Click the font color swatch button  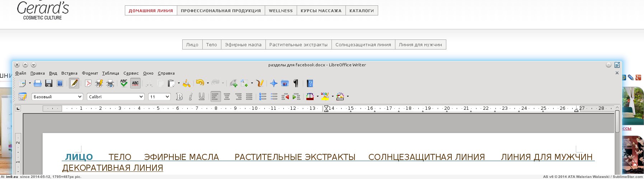(310, 96)
